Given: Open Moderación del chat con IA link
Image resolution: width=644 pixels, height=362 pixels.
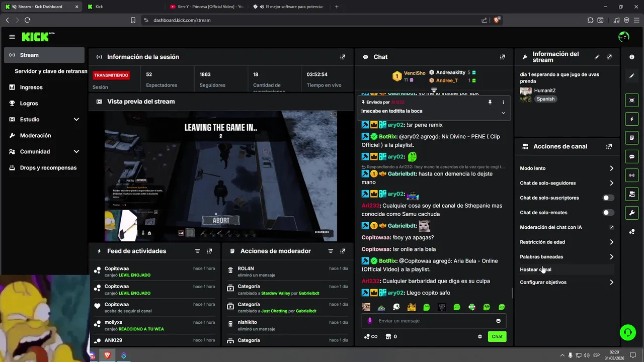Looking at the screenshot, I should coord(567,227).
